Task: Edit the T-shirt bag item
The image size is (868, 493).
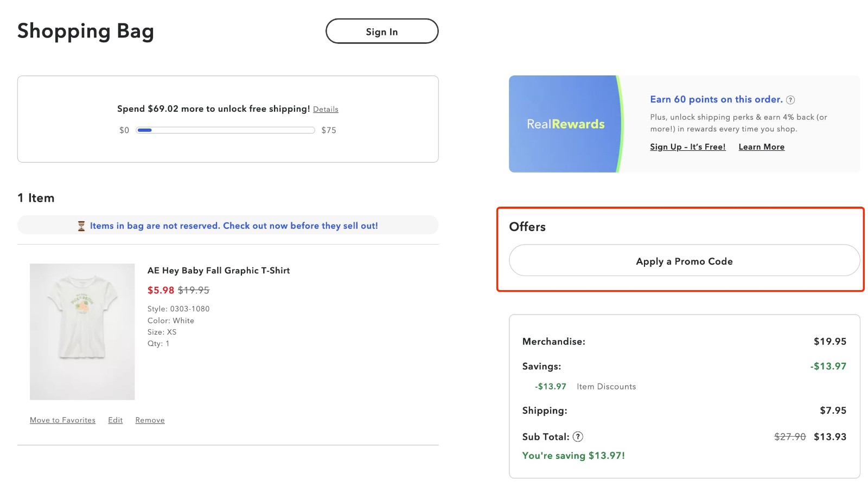Action: click(115, 420)
